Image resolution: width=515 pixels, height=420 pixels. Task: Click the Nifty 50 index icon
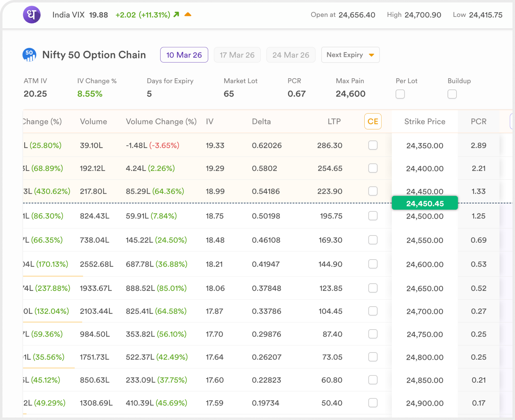coord(29,55)
